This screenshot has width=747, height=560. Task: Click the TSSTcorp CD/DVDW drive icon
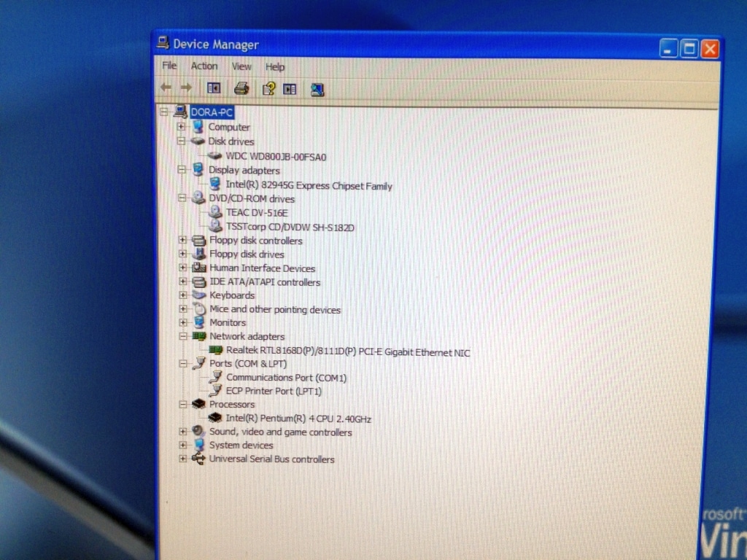click(216, 226)
